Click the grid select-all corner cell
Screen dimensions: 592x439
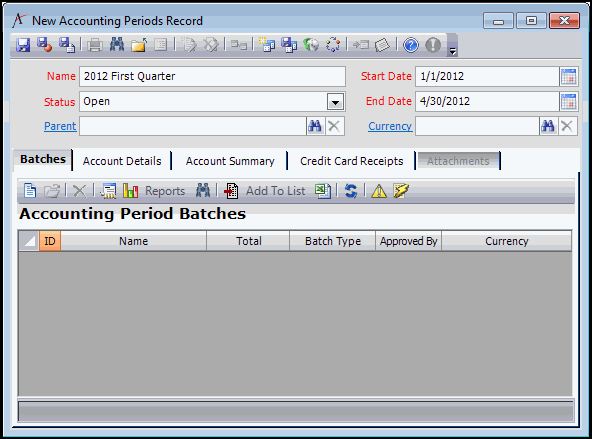click(29, 241)
